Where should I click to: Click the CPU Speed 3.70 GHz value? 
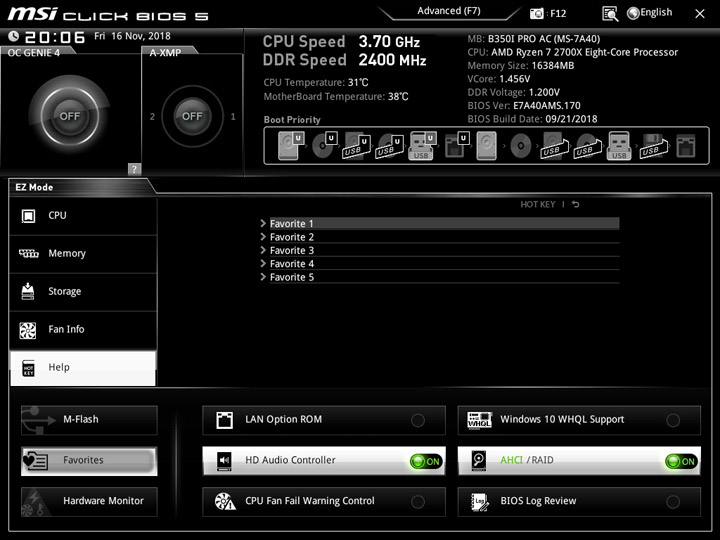tap(389, 42)
